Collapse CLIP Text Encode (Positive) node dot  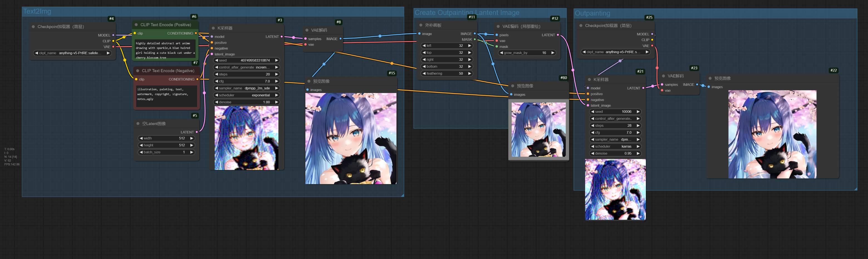click(x=136, y=25)
